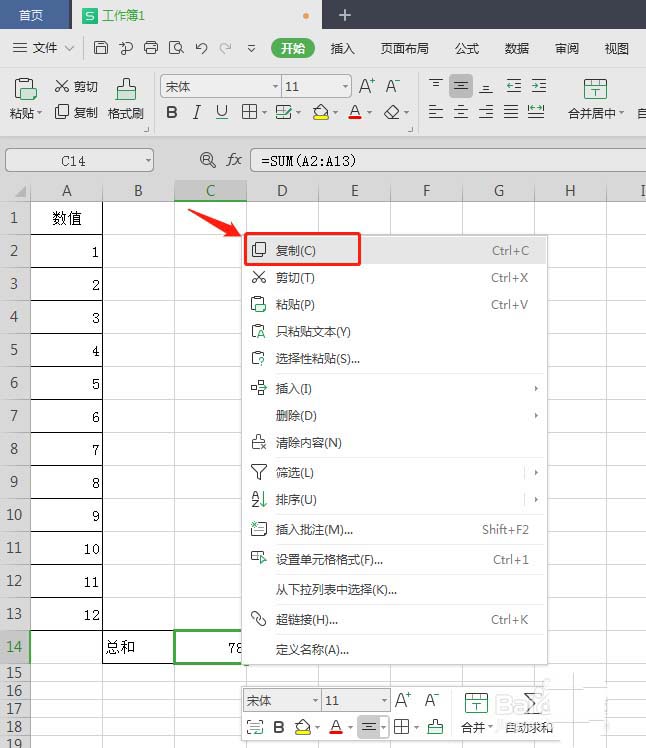Toggle Bold in the ribbon

click(172, 113)
